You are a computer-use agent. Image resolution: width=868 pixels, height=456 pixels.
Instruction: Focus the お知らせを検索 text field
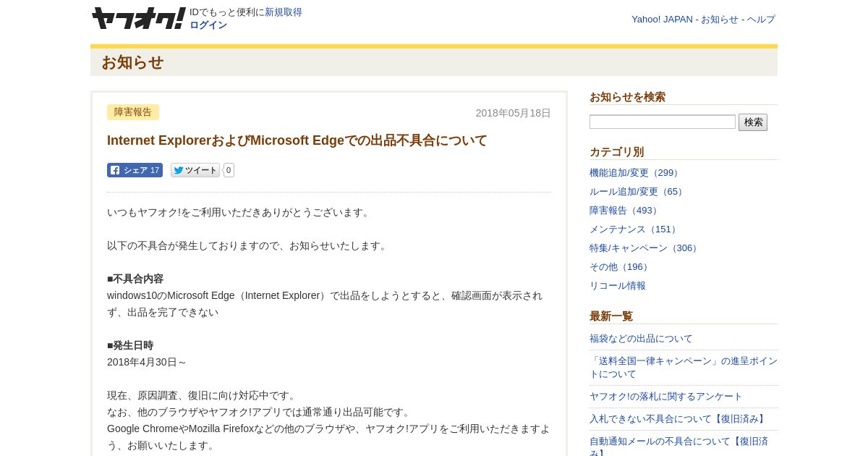(x=663, y=122)
